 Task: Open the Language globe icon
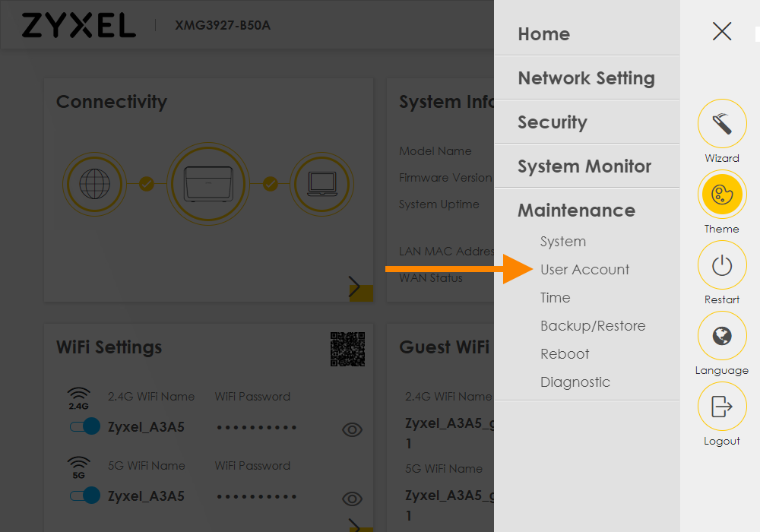pyautogui.click(x=721, y=336)
